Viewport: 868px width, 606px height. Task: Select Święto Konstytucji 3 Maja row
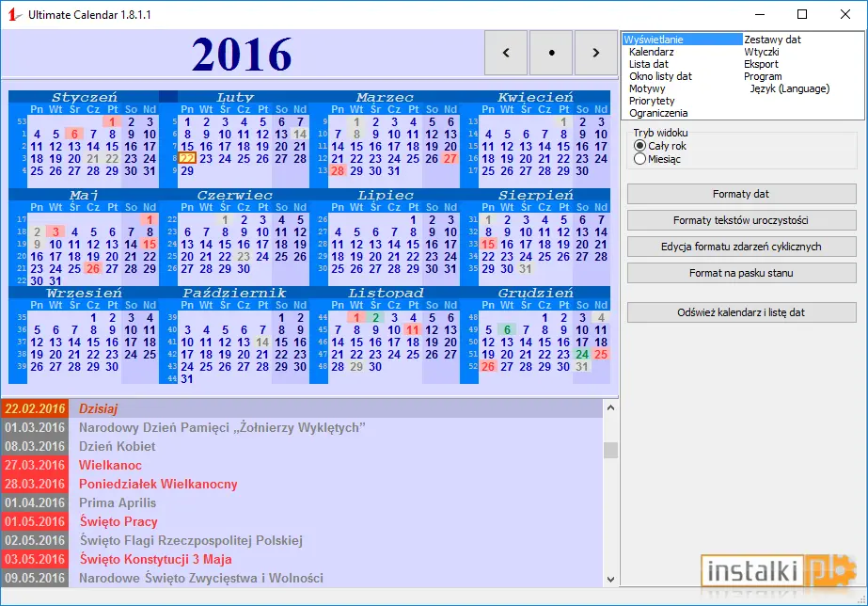[302, 560]
